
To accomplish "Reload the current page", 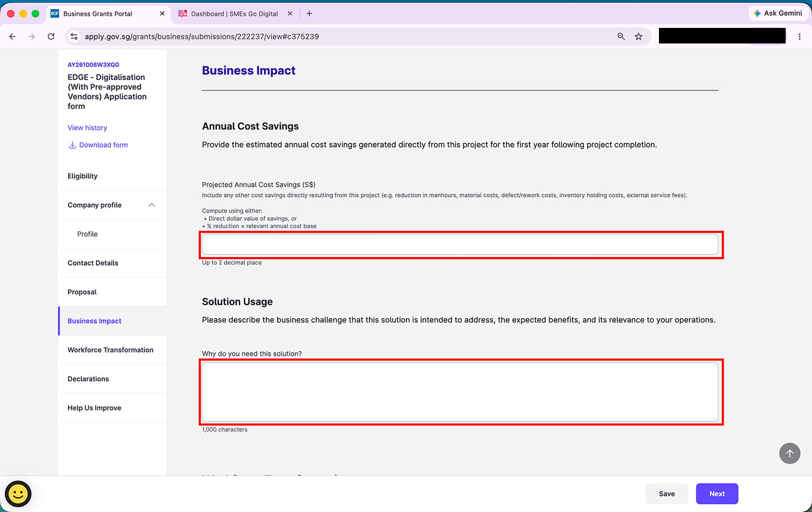I will (51, 36).
